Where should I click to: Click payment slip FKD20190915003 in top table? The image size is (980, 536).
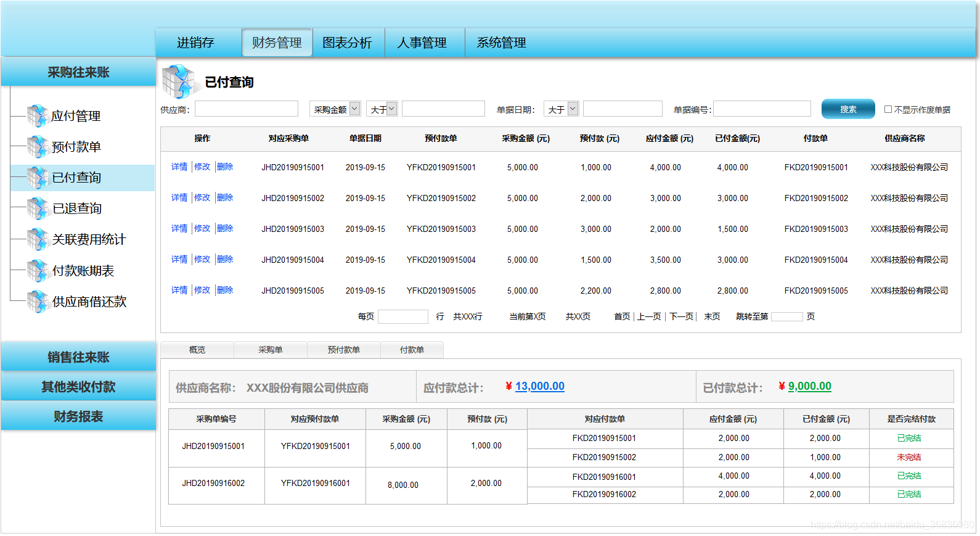[x=816, y=229]
